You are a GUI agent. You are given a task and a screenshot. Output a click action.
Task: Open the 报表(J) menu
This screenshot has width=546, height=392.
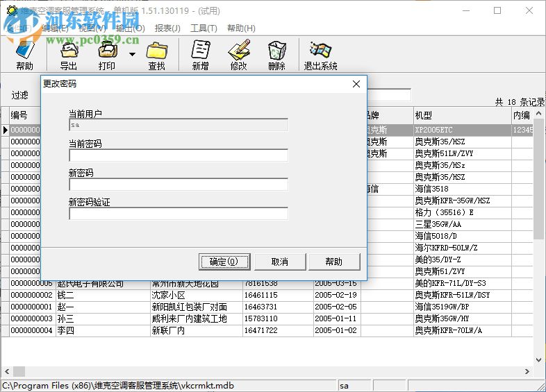pos(167,28)
